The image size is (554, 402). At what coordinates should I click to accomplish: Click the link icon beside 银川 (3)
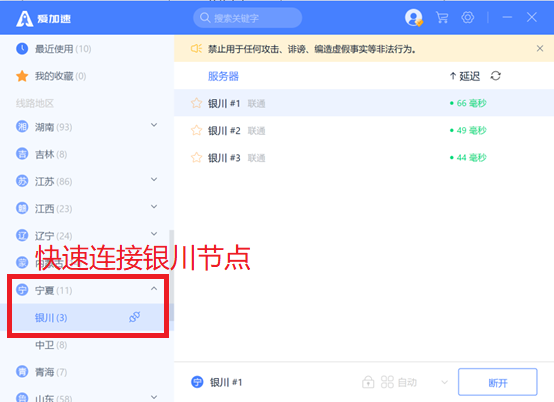135,317
